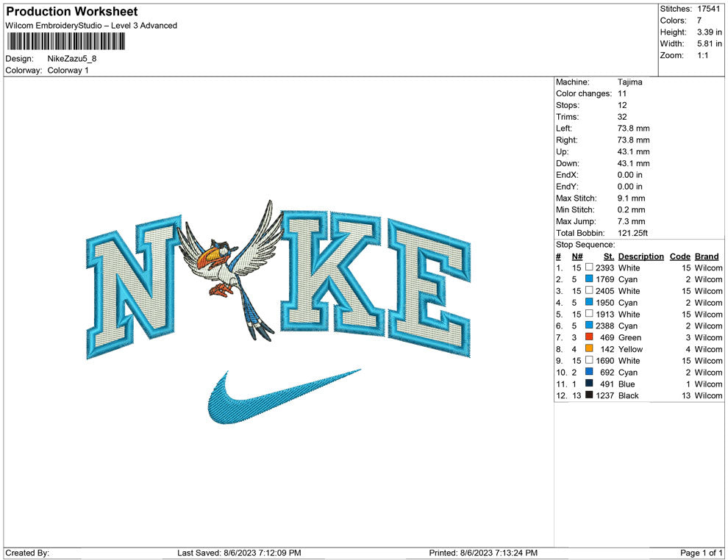The width and height of the screenshot is (728, 560).
Task: Click the Total Bobbin value 121.25ft
Action: point(633,233)
